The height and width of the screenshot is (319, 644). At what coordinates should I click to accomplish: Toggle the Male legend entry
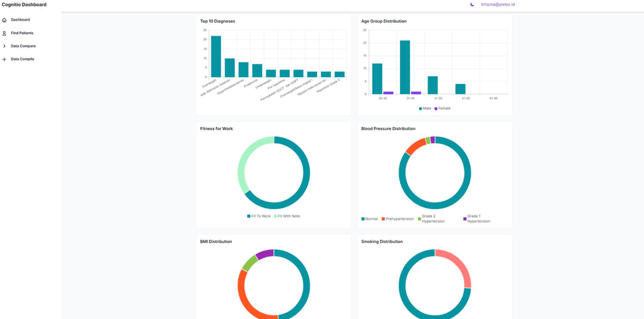coord(424,108)
